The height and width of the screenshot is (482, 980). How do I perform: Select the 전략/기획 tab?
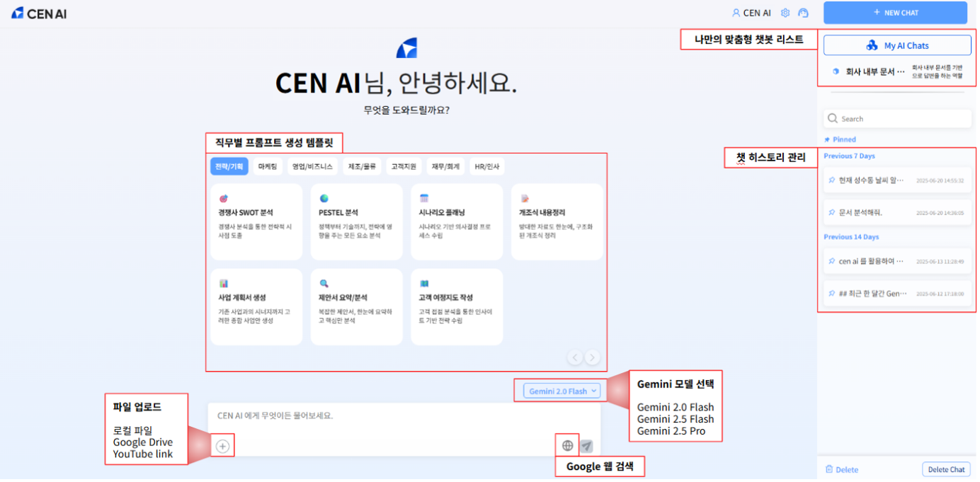pyautogui.click(x=229, y=166)
